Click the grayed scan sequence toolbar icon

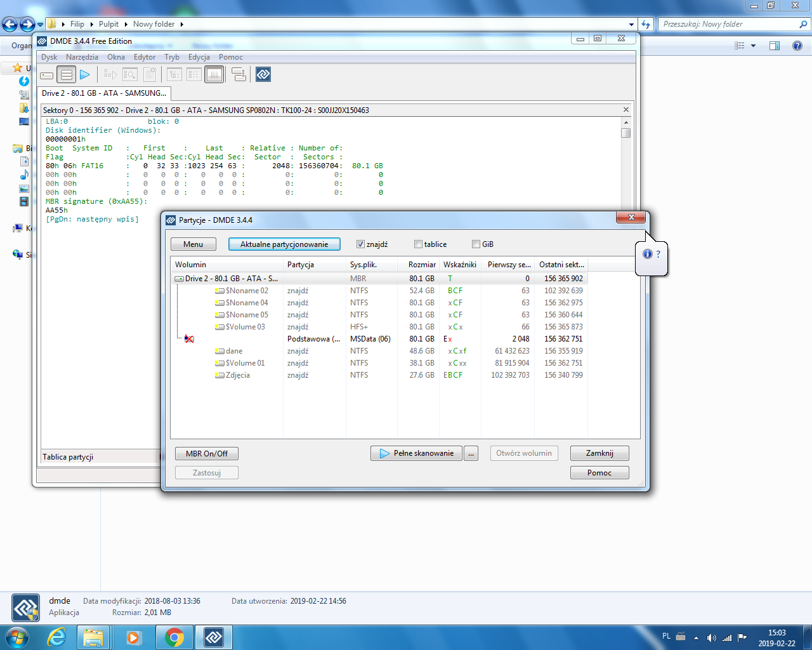(x=110, y=75)
